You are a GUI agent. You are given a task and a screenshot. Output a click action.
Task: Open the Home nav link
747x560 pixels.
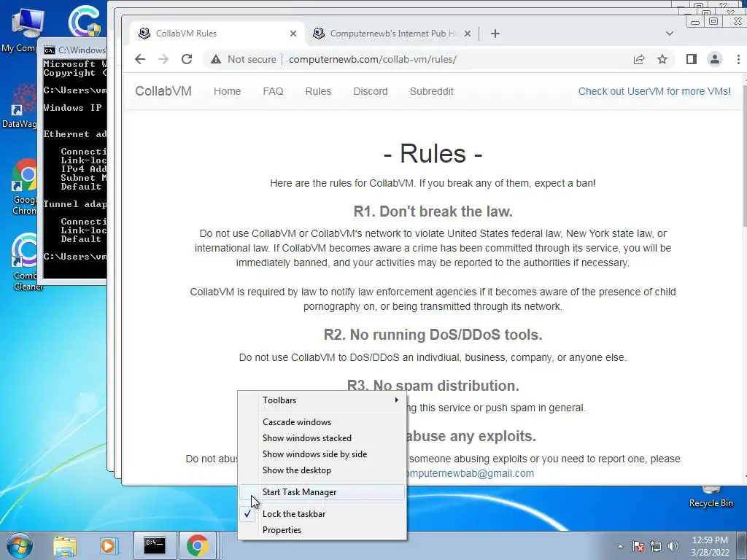(x=228, y=91)
